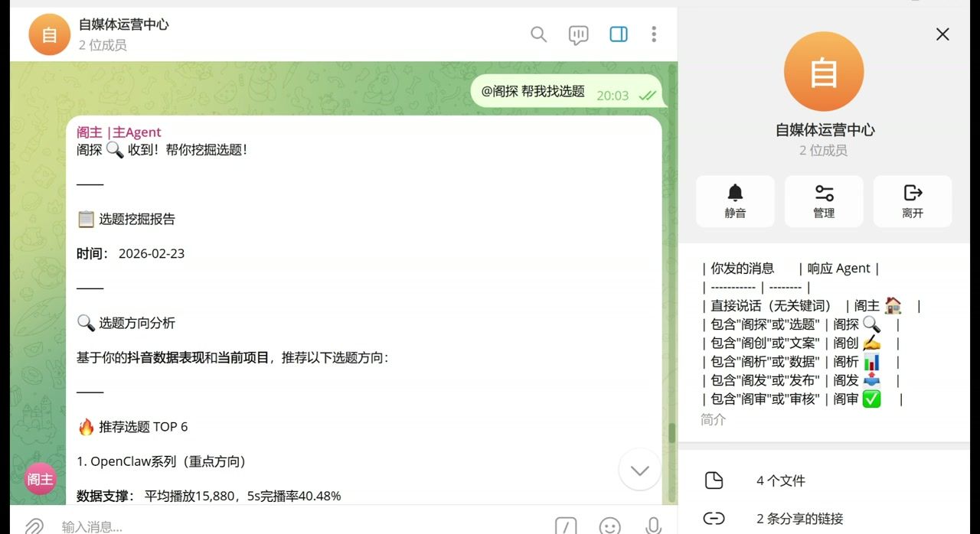Open the 管理 group management panel
This screenshot has width=980, height=534.
point(824,201)
